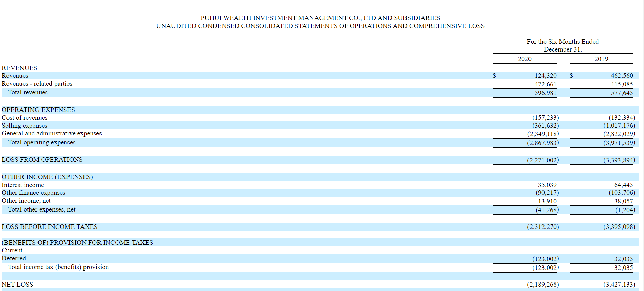Select the 'Current' row label
This screenshot has height=291, width=644.
pyautogui.click(x=12, y=250)
